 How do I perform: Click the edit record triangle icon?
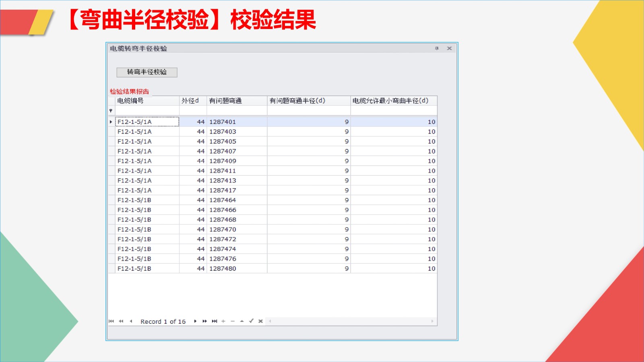click(242, 321)
